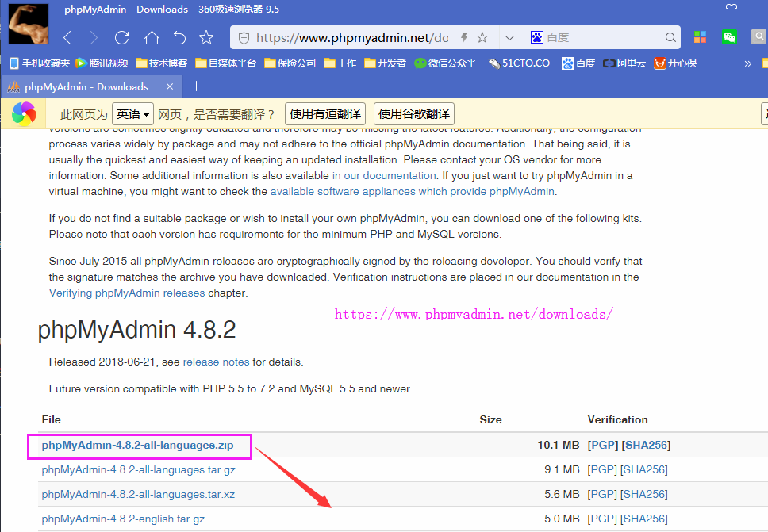Viewport: 768px width, 532px height.
Task: Open the PGP link for english.tar.gz
Action: [x=602, y=519]
